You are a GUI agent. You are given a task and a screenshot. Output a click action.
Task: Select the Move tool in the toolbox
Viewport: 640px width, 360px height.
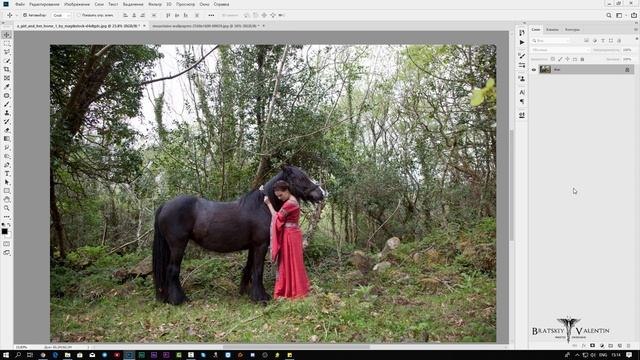click(x=7, y=35)
